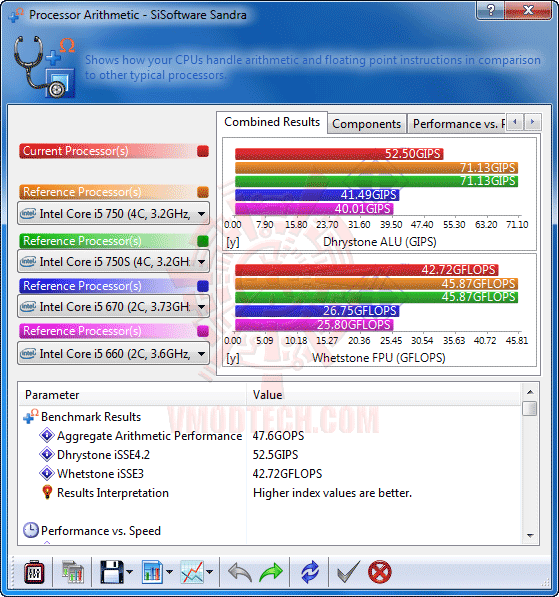Cancel with the red X circle icon
The width and height of the screenshot is (559, 597).
pyautogui.click(x=380, y=572)
